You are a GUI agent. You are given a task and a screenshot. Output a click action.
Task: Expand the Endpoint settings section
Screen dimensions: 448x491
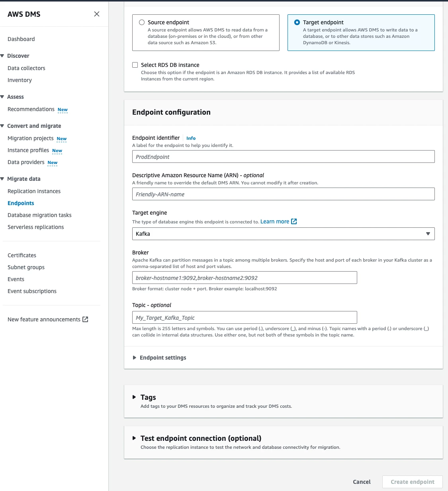click(x=159, y=358)
